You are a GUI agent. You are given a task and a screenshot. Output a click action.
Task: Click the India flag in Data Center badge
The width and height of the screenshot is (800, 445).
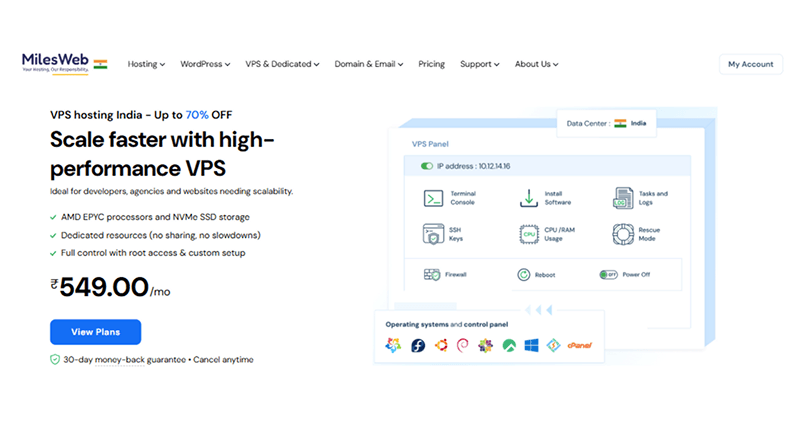[620, 123]
